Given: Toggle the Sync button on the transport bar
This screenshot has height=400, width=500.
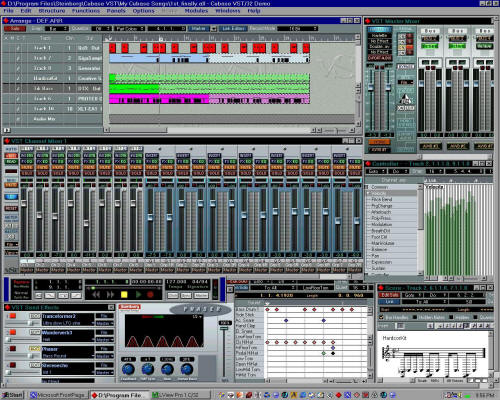Looking at the screenshot, I should [186, 296].
